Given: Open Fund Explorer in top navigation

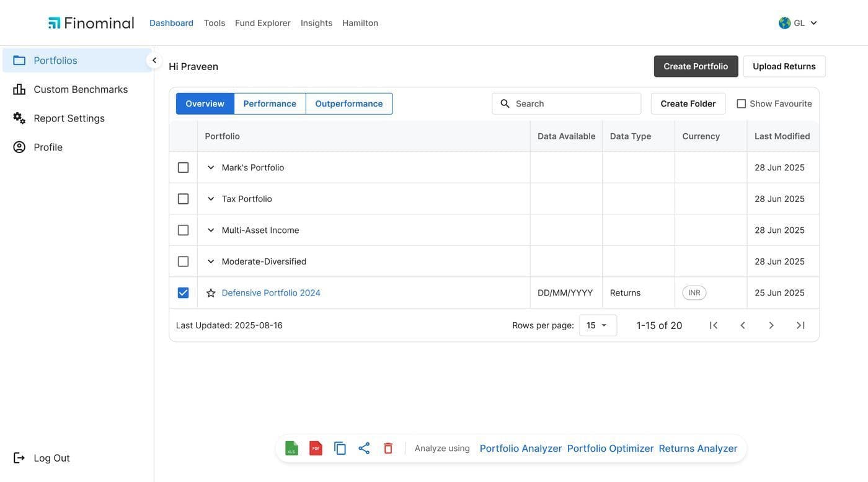Looking at the screenshot, I should tap(263, 23).
